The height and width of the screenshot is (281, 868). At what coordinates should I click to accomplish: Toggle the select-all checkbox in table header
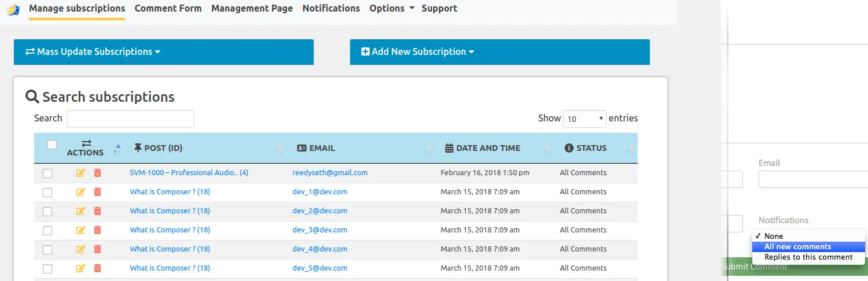coord(52,145)
